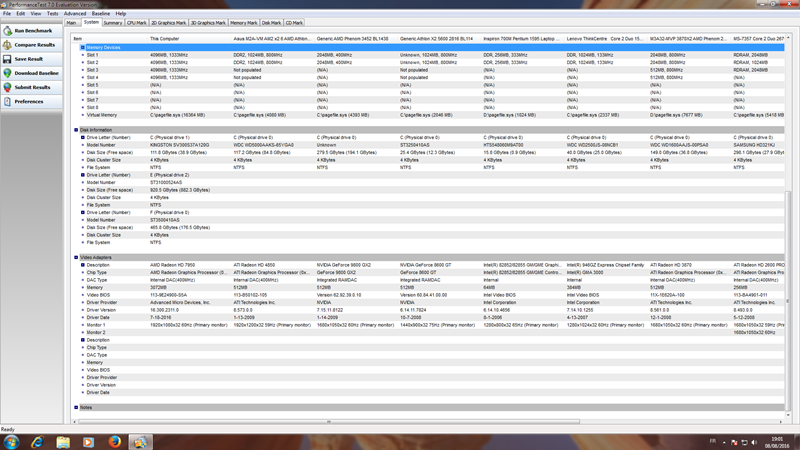Open the Windows Start menu
Screen dimensions: 800x450
(11, 442)
